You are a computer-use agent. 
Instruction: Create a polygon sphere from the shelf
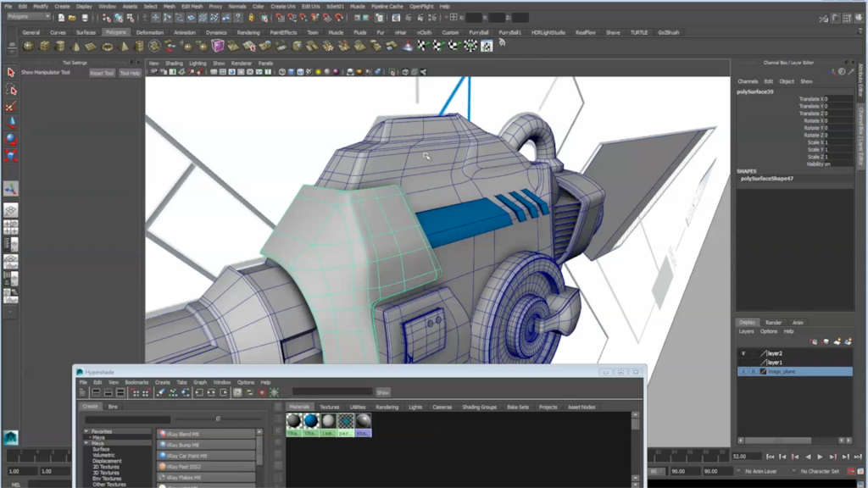pyautogui.click(x=29, y=47)
